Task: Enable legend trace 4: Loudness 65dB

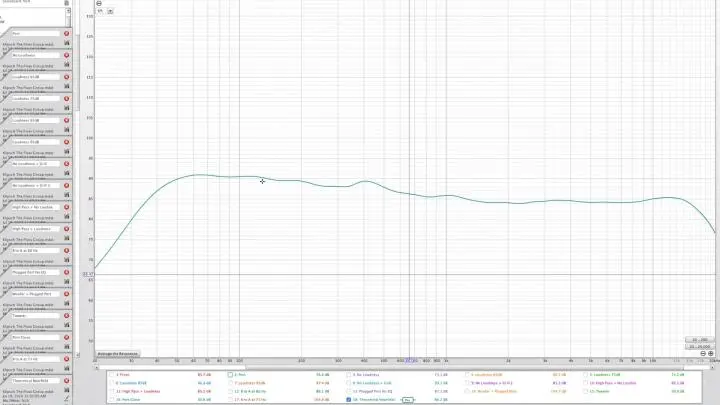Action: click(x=467, y=375)
